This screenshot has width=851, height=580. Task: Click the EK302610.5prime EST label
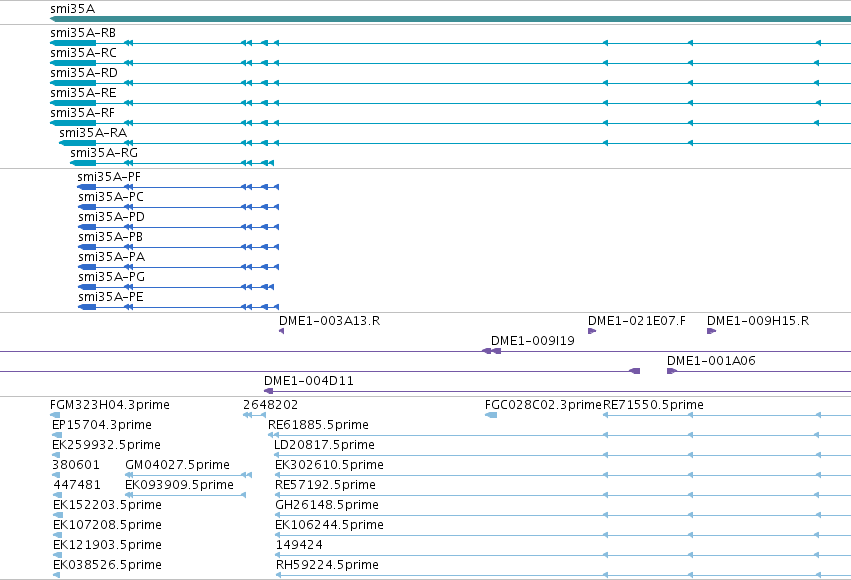point(329,465)
